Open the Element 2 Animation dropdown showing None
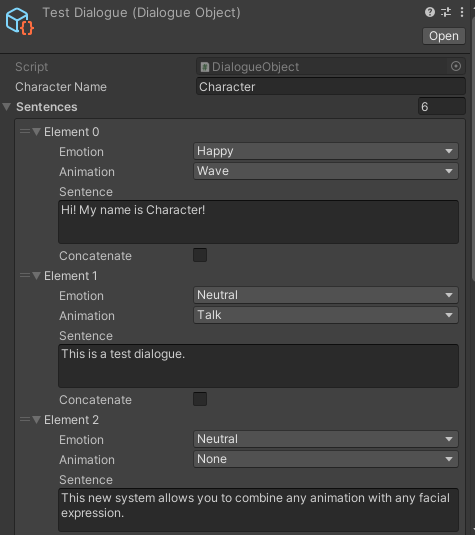 click(326, 459)
